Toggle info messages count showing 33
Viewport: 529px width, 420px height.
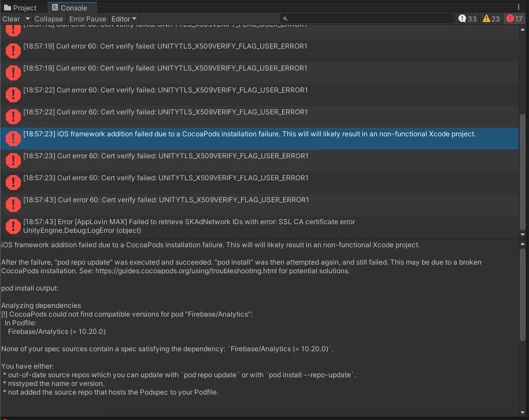click(467, 19)
